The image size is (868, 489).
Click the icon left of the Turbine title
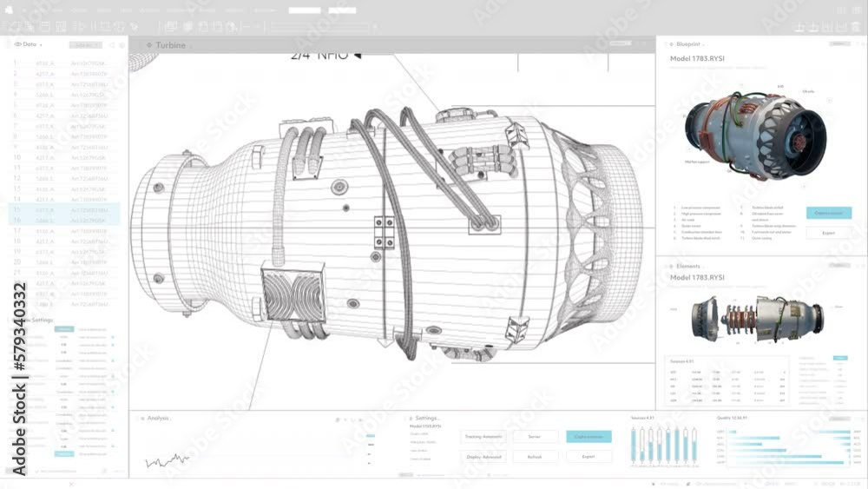tap(149, 45)
